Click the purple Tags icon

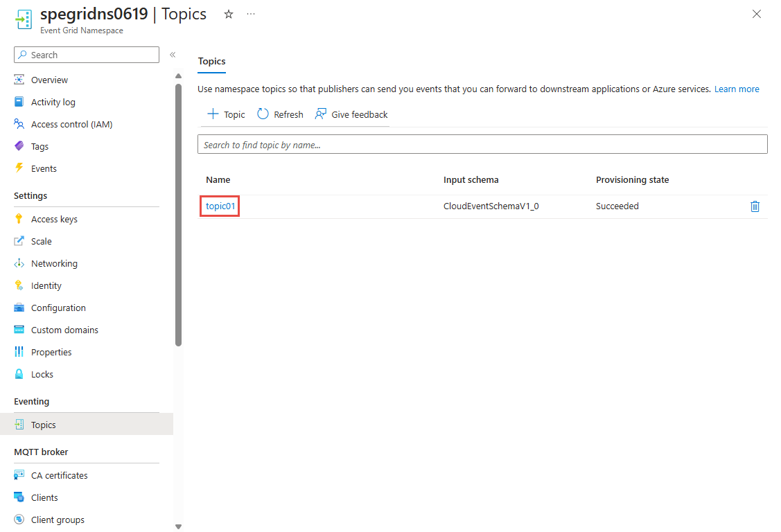[x=19, y=145]
